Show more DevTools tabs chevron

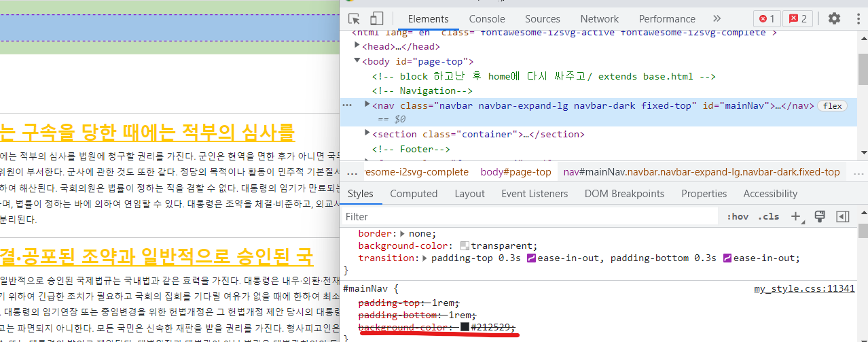pyautogui.click(x=717, y=18)
